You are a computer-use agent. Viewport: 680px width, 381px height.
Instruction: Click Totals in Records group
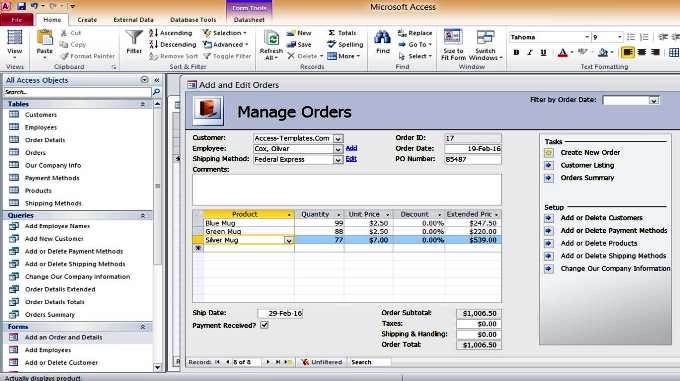[342, 33]
